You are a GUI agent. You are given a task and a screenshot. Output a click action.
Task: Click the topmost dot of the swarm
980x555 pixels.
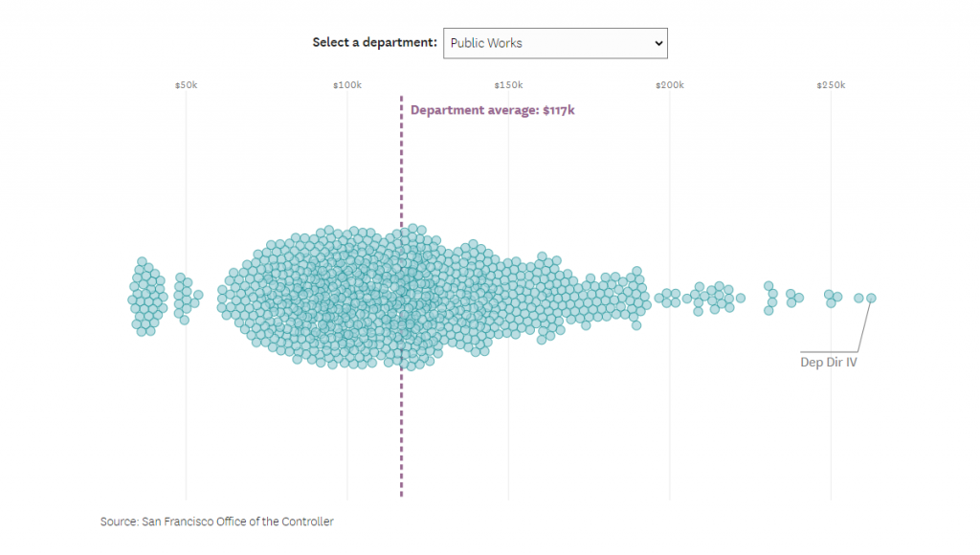[x=412, y=230]
